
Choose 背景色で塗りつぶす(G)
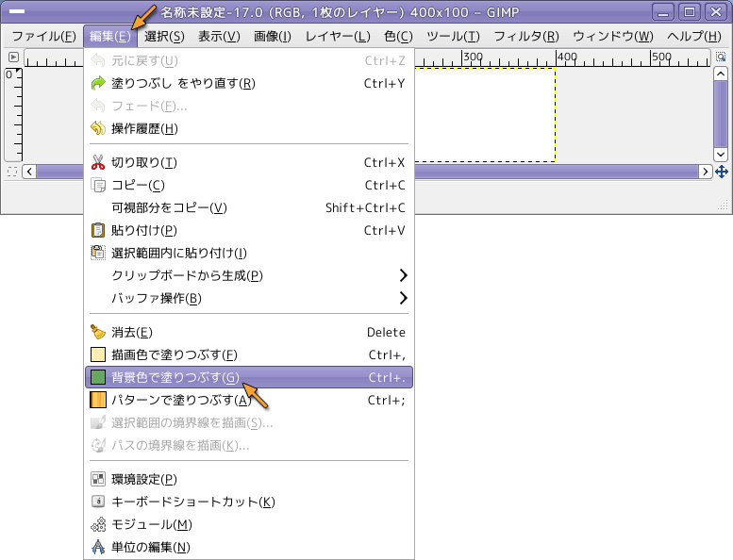(249, 377)
